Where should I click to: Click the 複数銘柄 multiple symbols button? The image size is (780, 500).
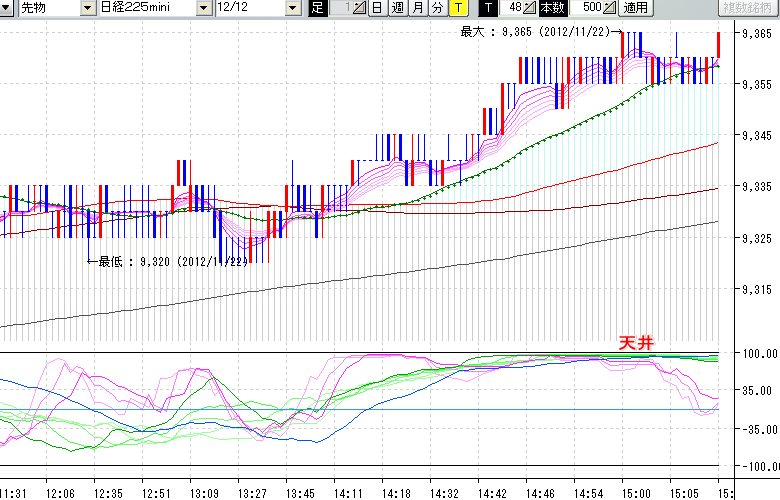pos(748,8)
